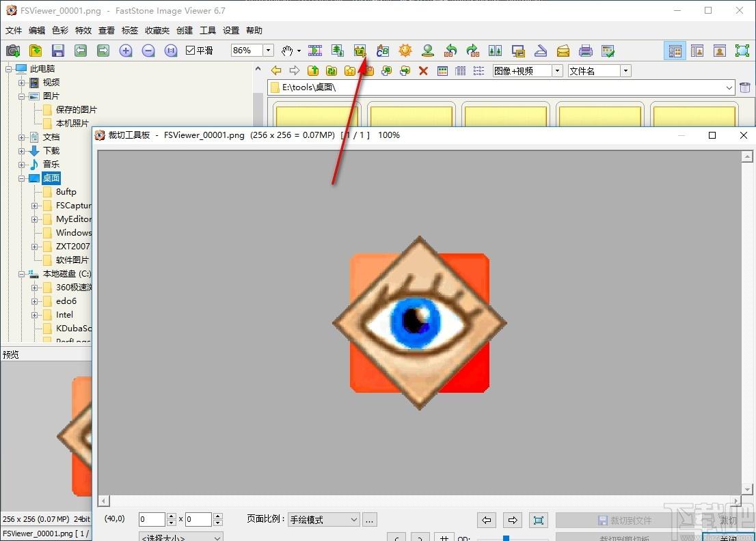The height and width of the screenshot is (541, 756).
Task: Click the 裁切到文件 button
Action: 625,521
